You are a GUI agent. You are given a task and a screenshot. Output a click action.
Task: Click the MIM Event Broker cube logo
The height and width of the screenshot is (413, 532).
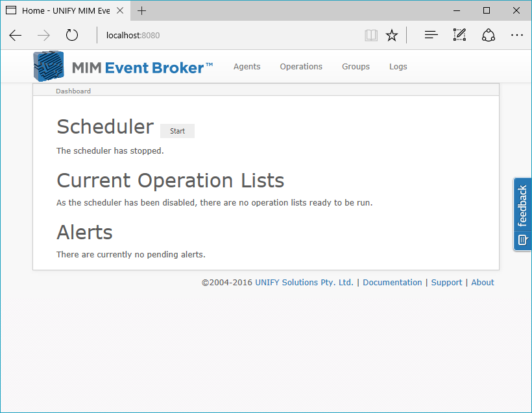(x=49, y=67)
